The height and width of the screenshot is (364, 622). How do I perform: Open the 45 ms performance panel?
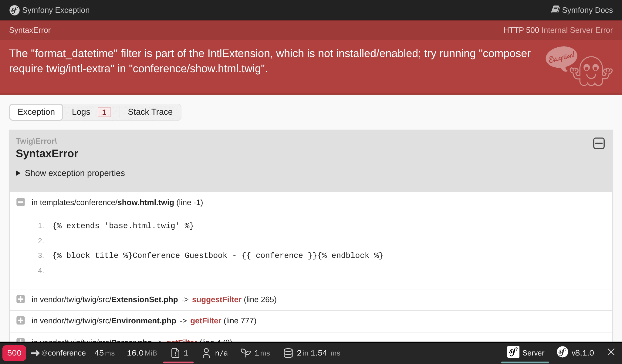coord(104,353)
